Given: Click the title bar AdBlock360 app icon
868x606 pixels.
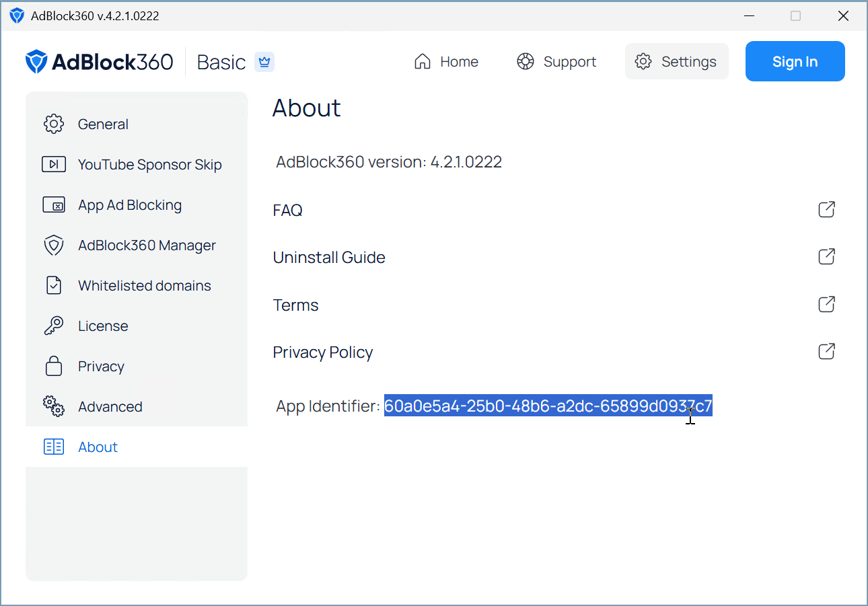Looking at the screenshot, I should click(x=17, y=16).
